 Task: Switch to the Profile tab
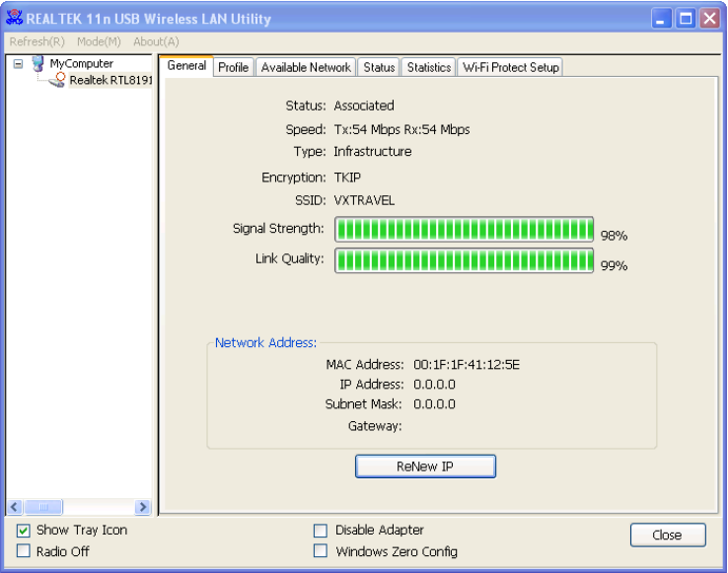pyautogui.click(x=234, y=67)
